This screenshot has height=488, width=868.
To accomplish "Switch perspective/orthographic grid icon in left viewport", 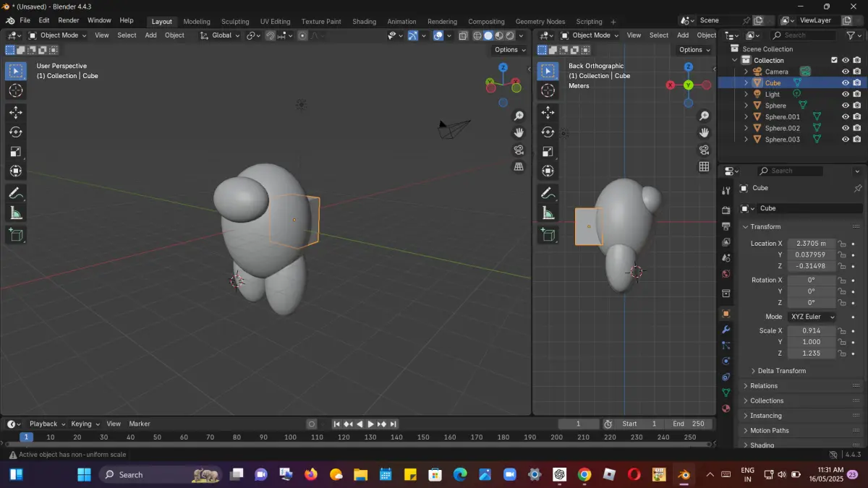I will [519, 166].
